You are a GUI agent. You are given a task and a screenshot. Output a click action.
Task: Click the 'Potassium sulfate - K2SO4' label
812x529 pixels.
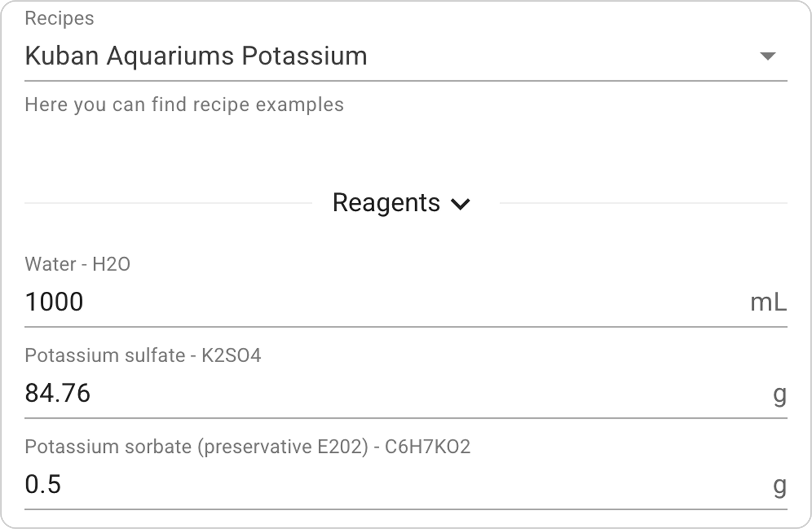[x=143, y=355]
